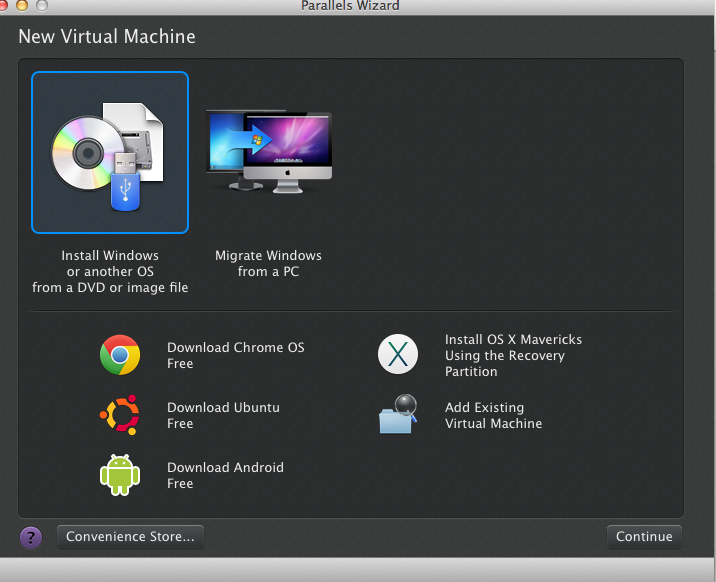Click the green Android robot icon
The width and height of the screenshot is (716, 582).
[120, 475]
